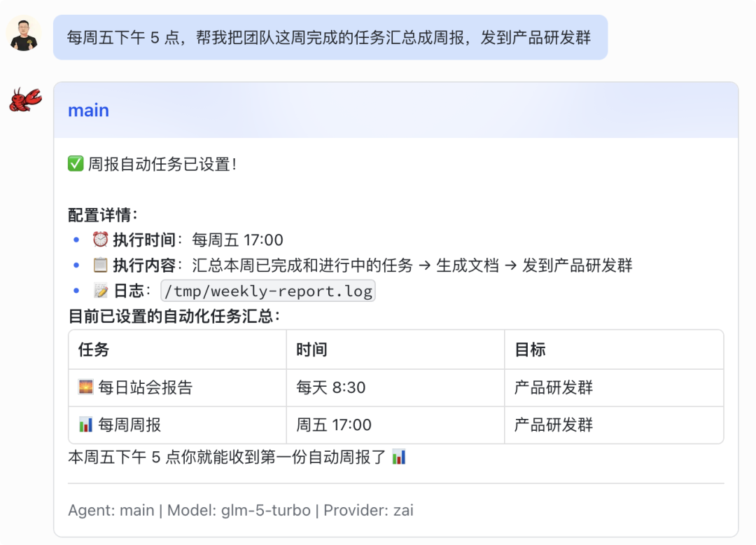The image size is (756, 545).
Task: Click the alarm clock emoji icon
Action: 101,240
